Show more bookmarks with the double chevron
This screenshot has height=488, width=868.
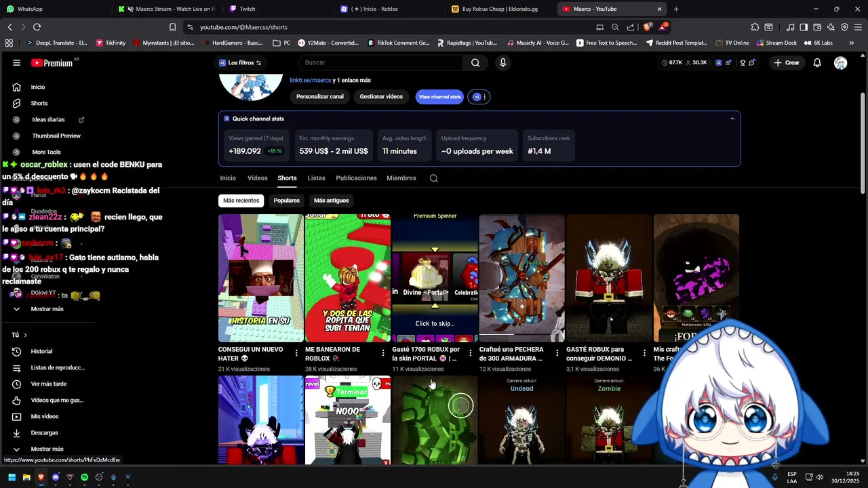851,43
